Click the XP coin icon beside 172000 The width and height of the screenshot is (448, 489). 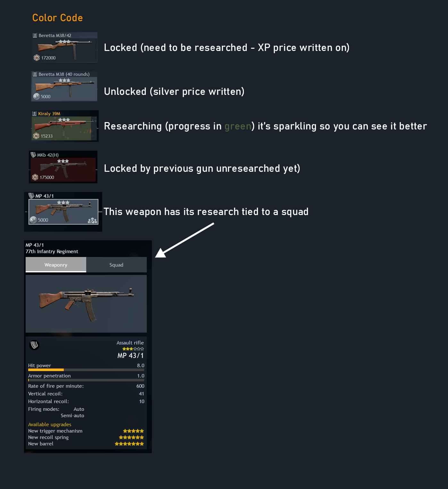[x=37, y=58]
